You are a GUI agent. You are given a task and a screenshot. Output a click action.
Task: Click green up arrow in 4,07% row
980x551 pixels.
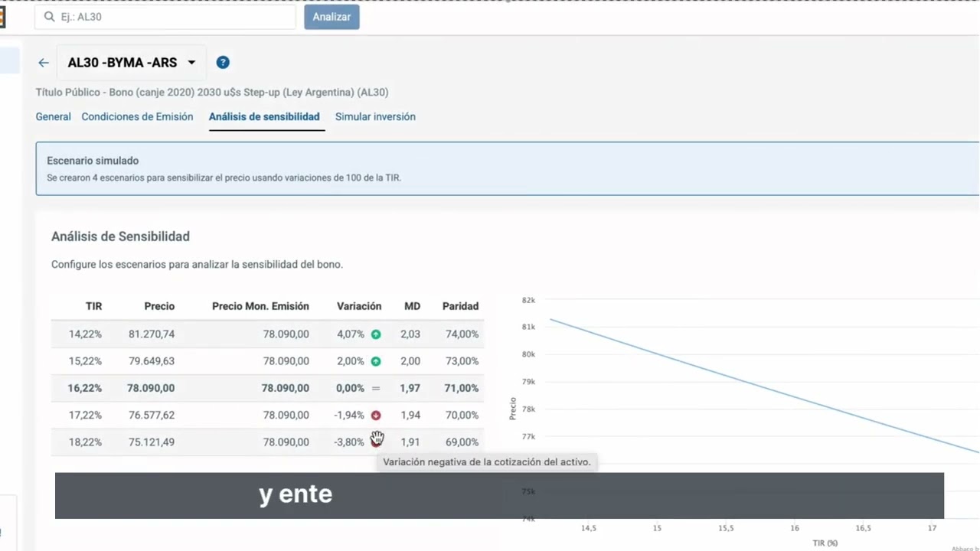coord(376,334)
